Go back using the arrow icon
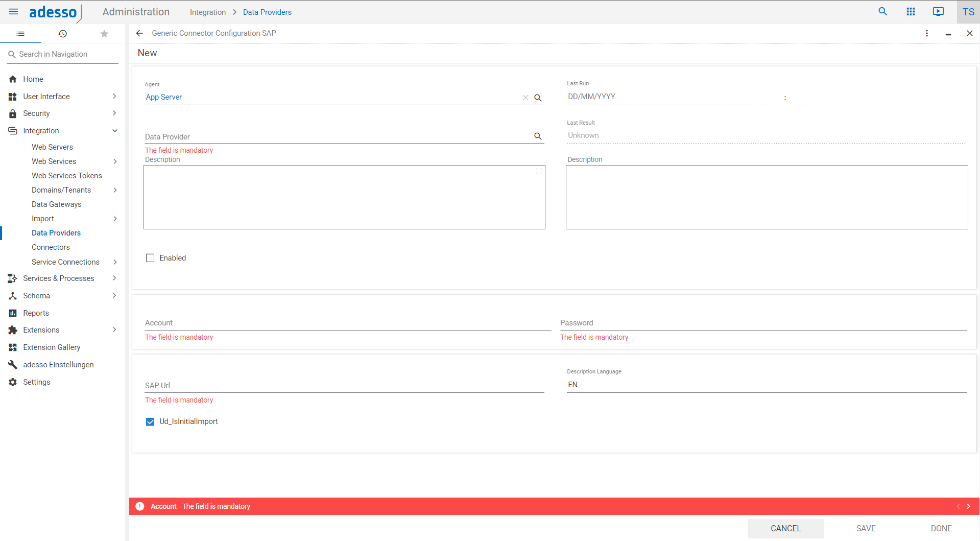 tap(139, 33)
